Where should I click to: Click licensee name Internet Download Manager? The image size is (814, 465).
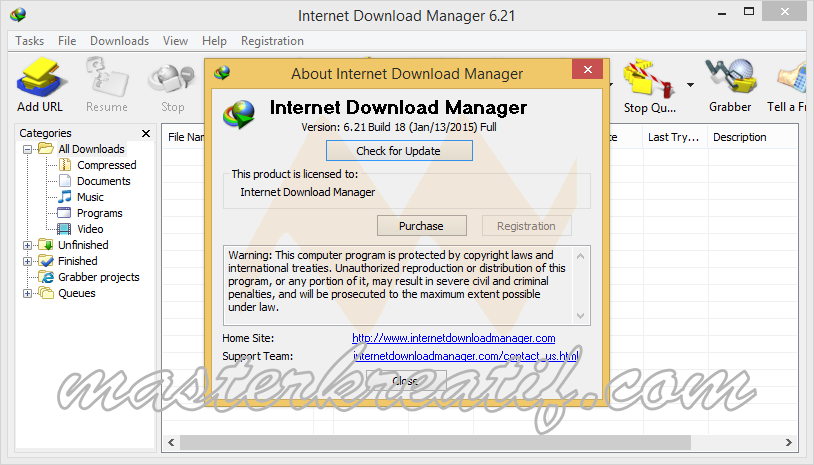tap(307, 192)
